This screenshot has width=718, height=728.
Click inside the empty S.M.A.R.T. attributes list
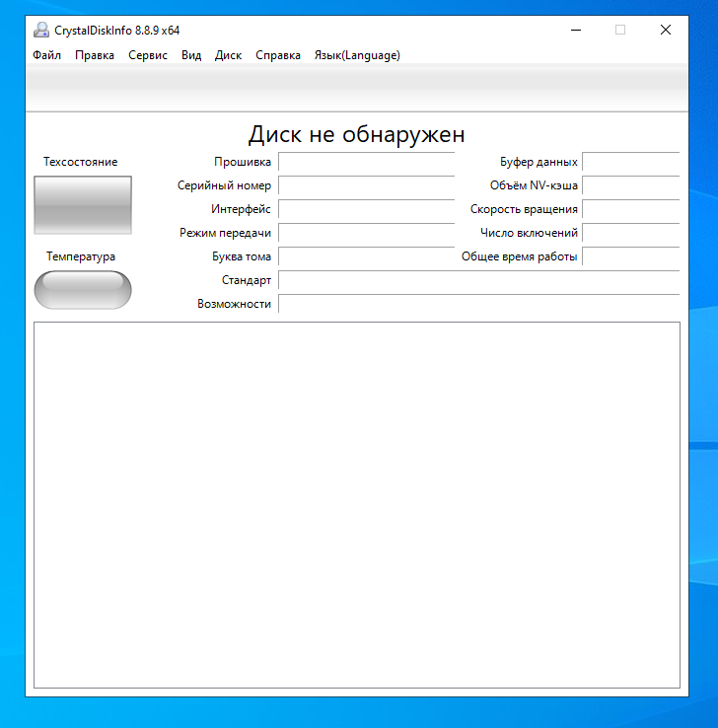pos(357,505)
